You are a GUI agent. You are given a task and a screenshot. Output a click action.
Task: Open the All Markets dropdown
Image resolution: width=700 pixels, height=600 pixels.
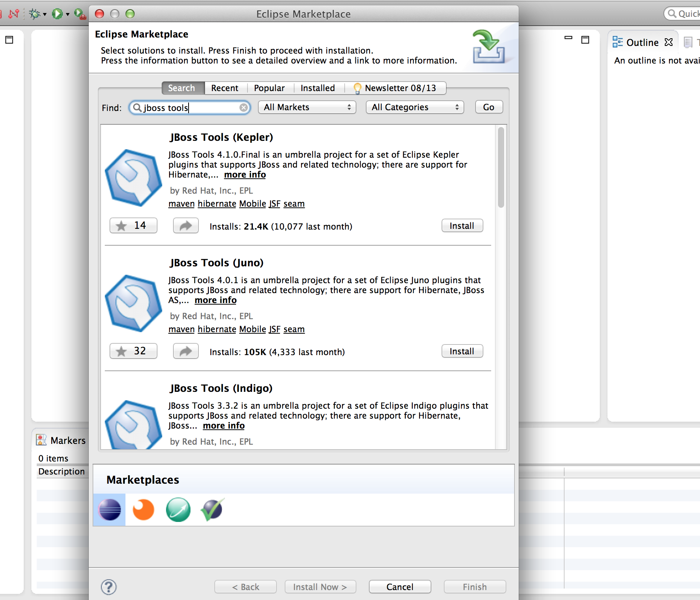(x=307, y=107)
